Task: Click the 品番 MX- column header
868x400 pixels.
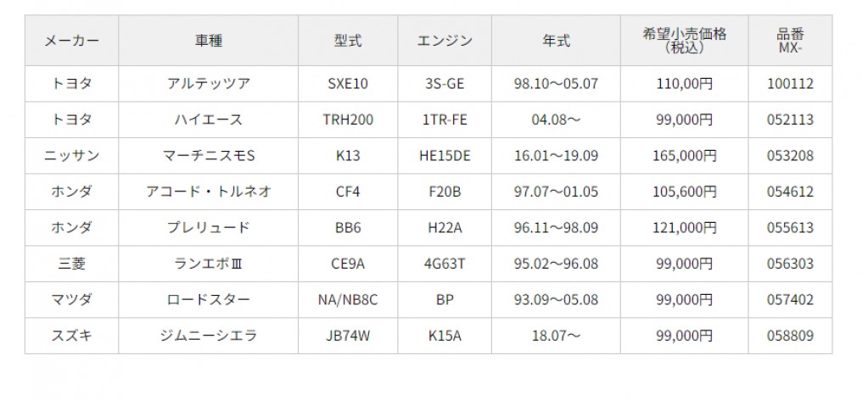Action: coord(790,41)
